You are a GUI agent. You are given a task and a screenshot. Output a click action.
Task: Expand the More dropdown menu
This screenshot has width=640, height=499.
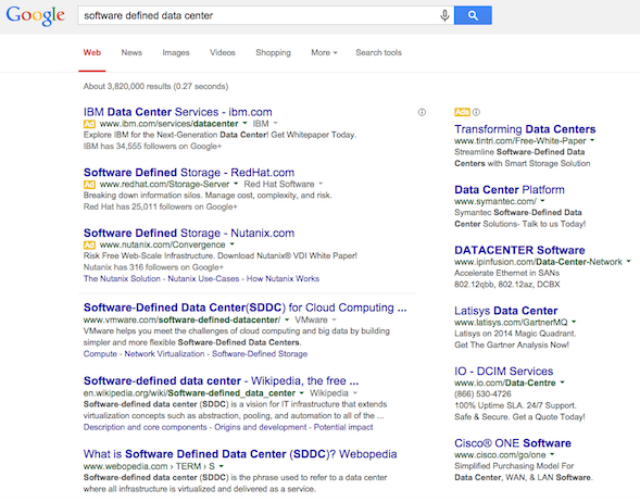[324, 53]
